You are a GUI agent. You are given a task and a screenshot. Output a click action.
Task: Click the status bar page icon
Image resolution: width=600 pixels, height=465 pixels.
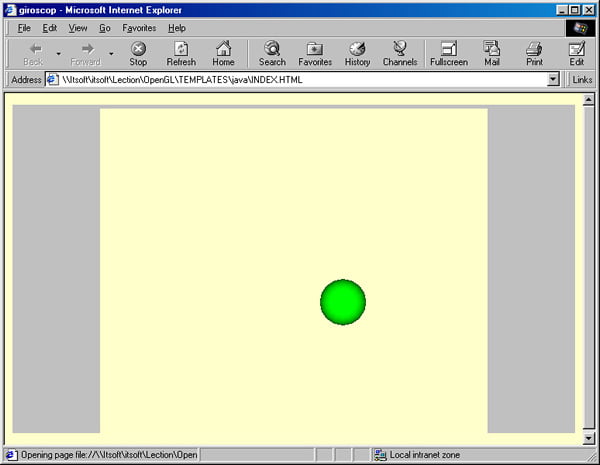pos(11,455)
